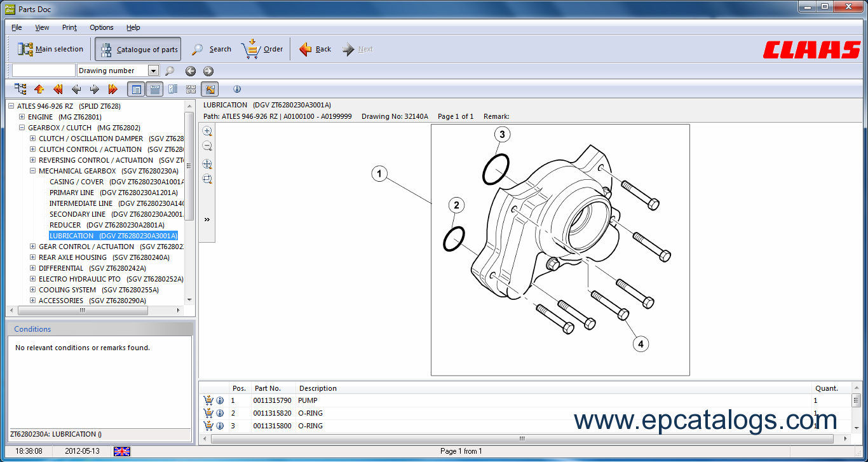This screenshot has height=462, width=868.
Task: Click the round previous-result arrow button
Action: [191, 71]
